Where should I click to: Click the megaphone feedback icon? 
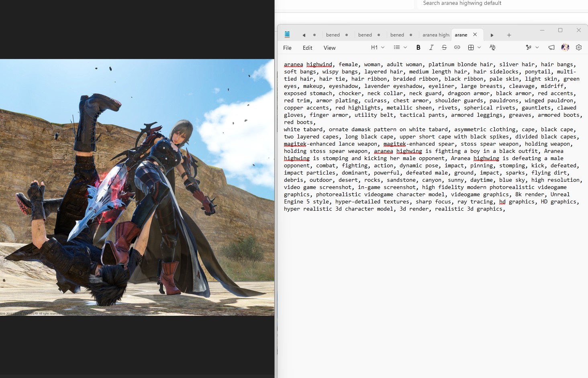(x=551, y=47)
